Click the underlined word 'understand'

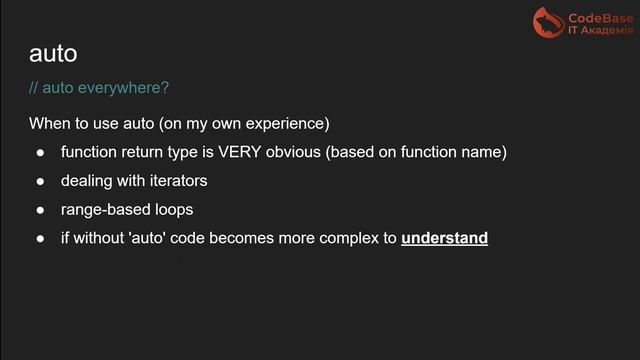coord(444,238)
